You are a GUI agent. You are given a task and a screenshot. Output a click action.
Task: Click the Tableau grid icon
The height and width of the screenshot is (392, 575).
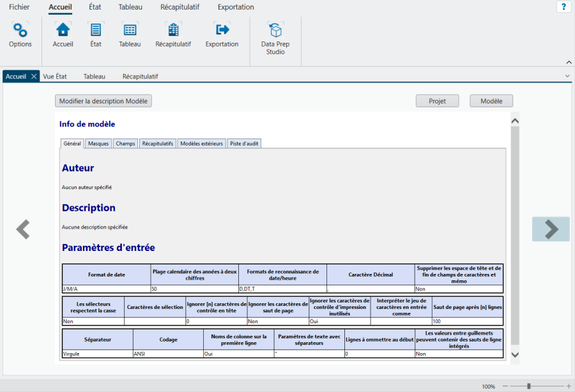point(130,30)
